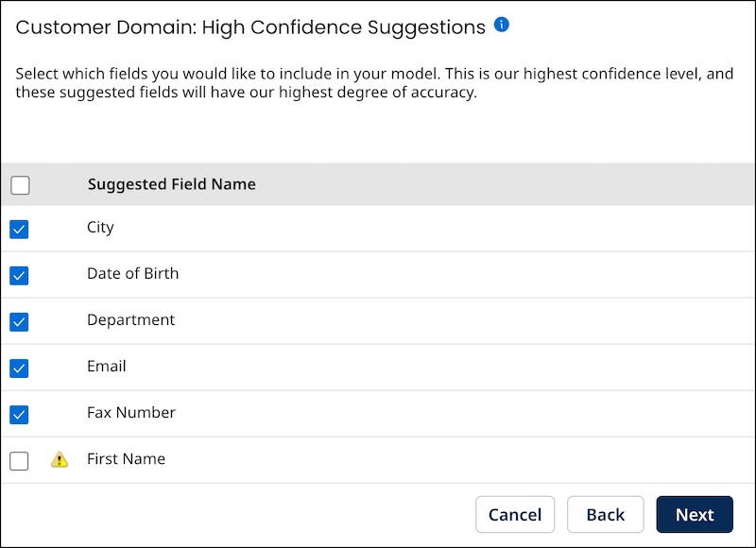
Task: Disable the Date of Birth suggestion
Action: (19, 275)
